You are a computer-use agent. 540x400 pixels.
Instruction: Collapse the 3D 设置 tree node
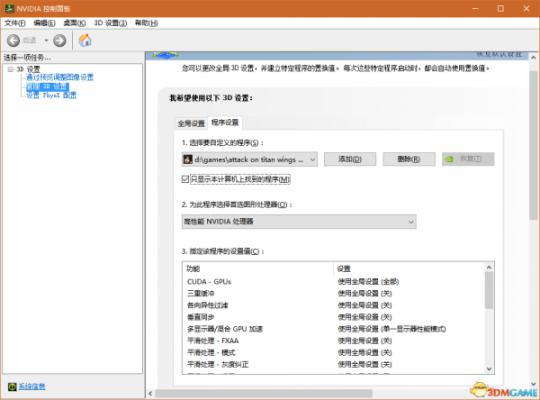pyautogui.click(x=11, y=69)
